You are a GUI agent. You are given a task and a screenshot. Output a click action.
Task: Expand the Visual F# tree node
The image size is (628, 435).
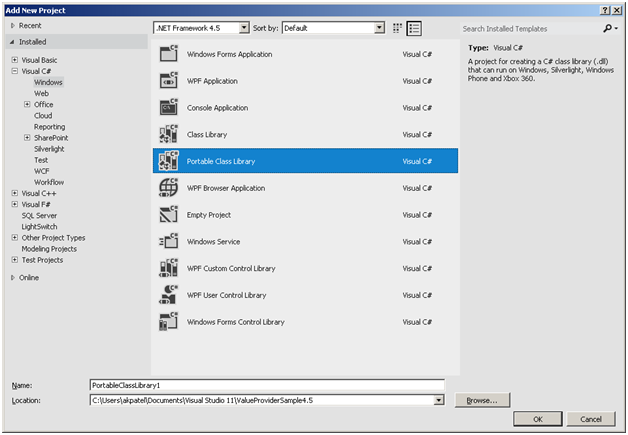coord(15,204)
